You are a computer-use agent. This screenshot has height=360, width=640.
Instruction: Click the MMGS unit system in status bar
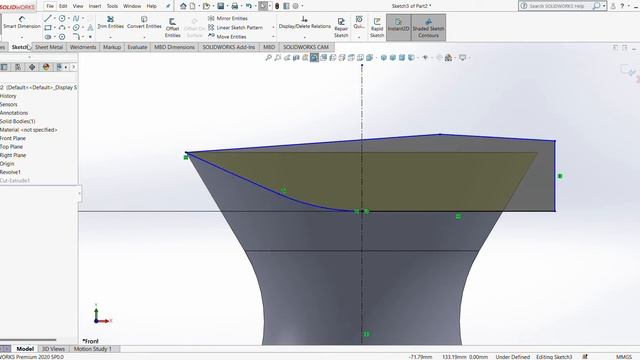[x=624, y=357]
